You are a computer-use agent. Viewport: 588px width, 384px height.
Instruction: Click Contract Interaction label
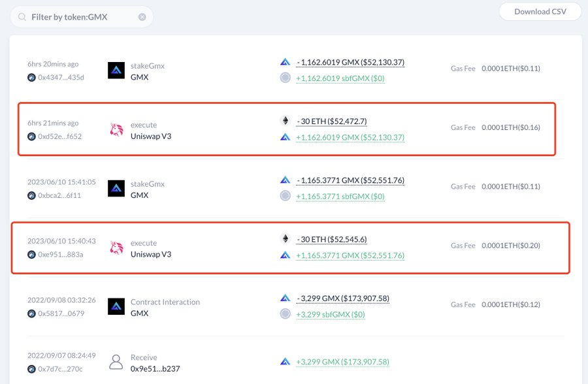[165, 302]
